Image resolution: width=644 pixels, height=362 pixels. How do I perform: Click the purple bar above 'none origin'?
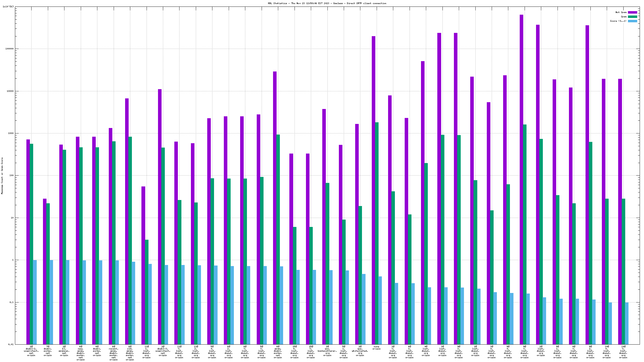(x=373, y=190)
